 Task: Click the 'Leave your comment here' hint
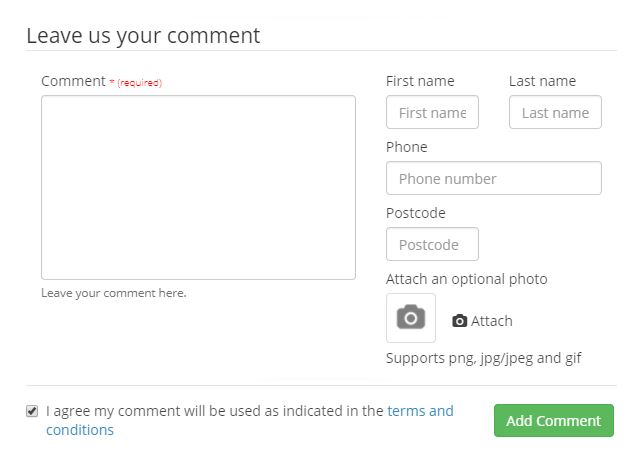click(x=114, y=293)
